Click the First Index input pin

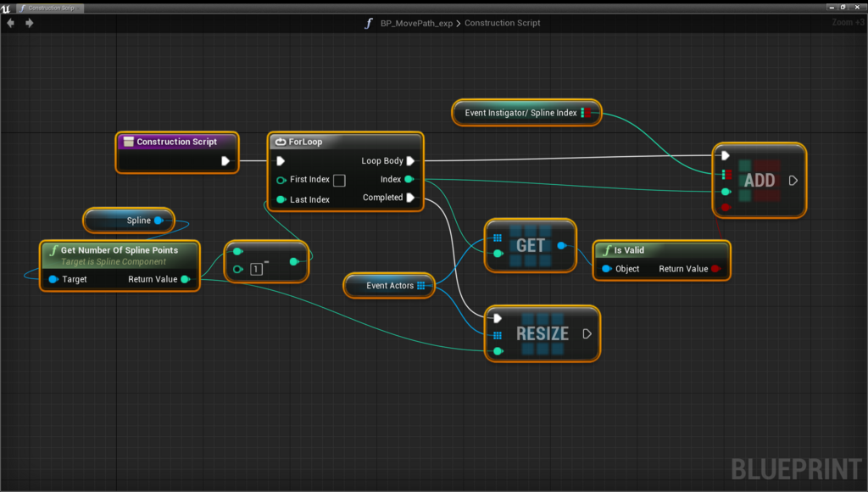tap(281, 180)
